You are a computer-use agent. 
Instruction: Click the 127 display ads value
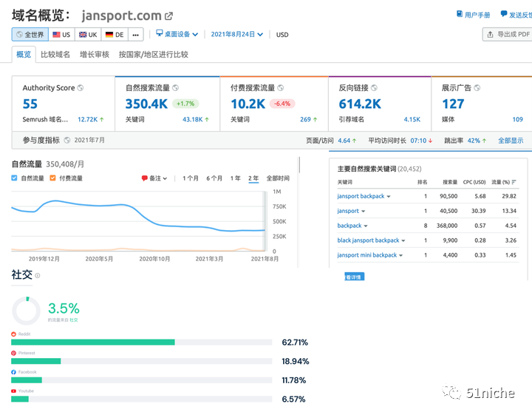click(x=453, y=104)
